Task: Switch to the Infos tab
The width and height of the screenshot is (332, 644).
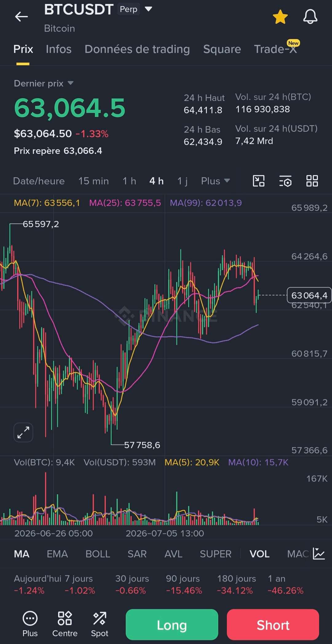Action: tap(59, 49)
